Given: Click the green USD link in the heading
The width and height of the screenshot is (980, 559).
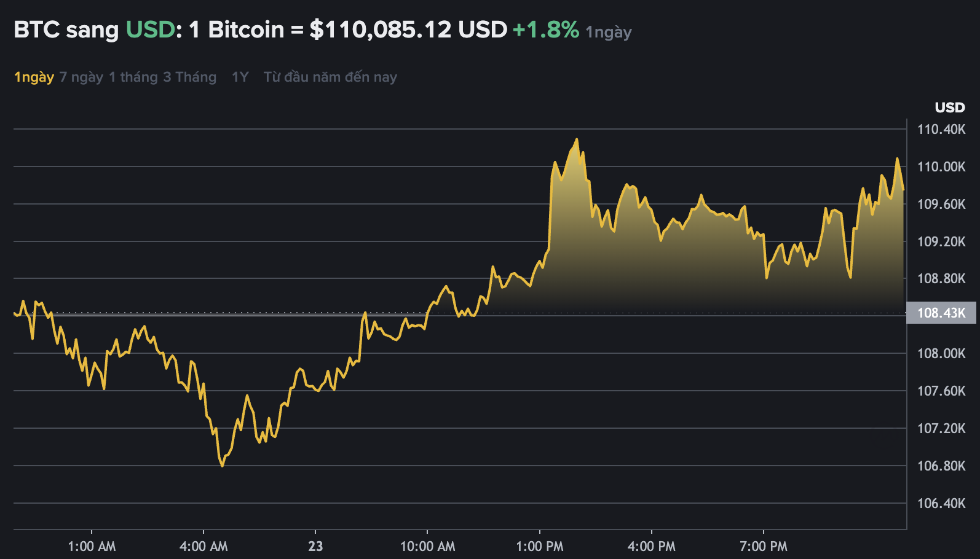Looking at the screenshot, I should pos(151,29).
